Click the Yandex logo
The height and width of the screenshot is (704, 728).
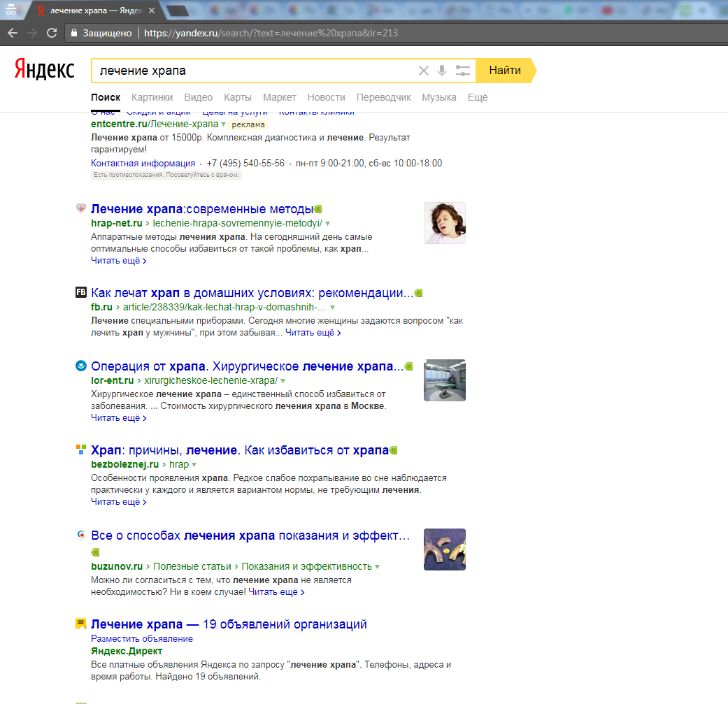point(45,69)
